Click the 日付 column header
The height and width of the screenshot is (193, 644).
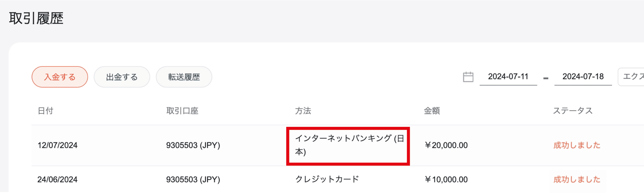[46, 111]
